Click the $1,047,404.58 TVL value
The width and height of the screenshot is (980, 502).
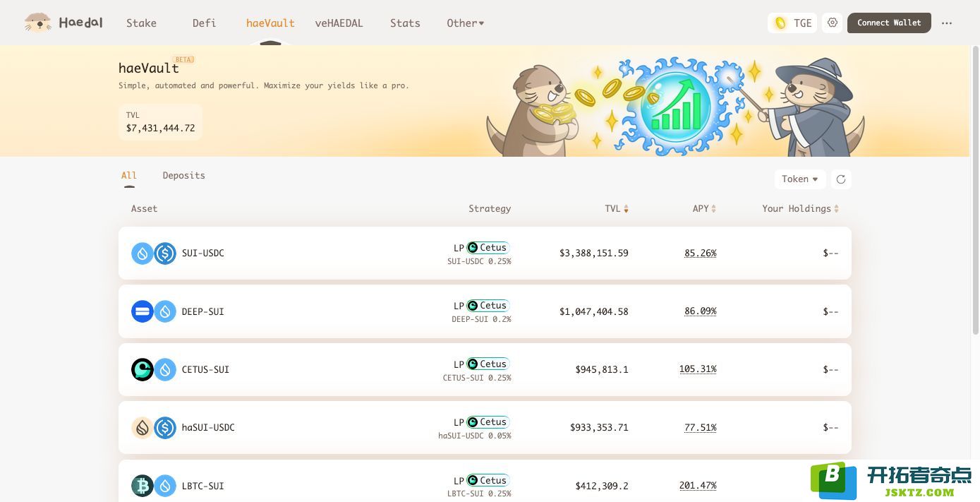pyautogui.click(x=594, y=311)
